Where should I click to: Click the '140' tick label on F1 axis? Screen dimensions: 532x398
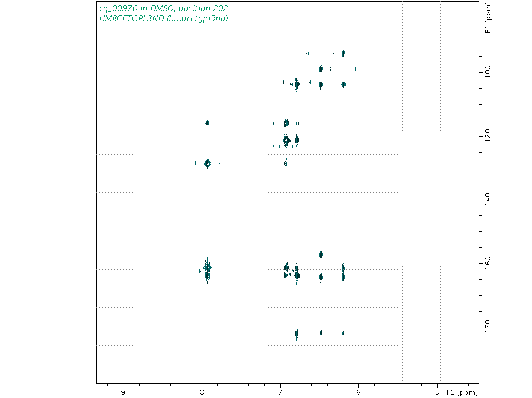(x=488, y=199)
